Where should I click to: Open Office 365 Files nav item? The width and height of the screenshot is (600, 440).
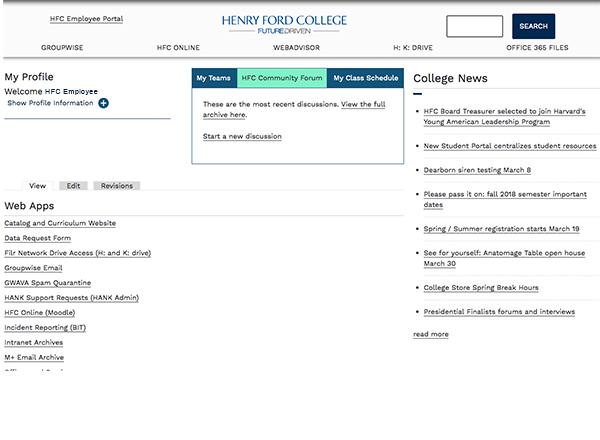(x=537, y=48)
